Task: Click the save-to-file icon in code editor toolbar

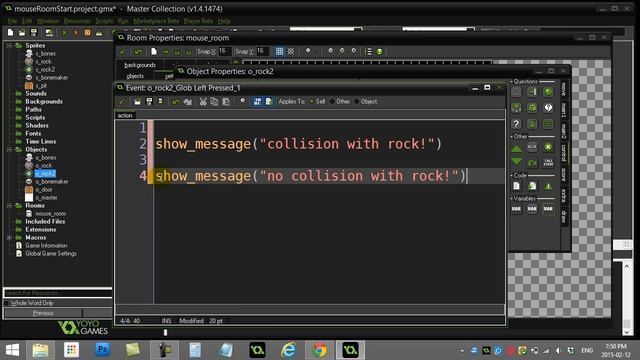Action: [149, 102]
